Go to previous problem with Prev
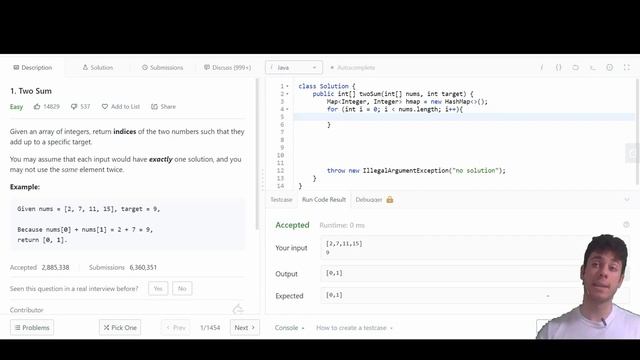This screenshot has width=640, height=360. point(176,327)
